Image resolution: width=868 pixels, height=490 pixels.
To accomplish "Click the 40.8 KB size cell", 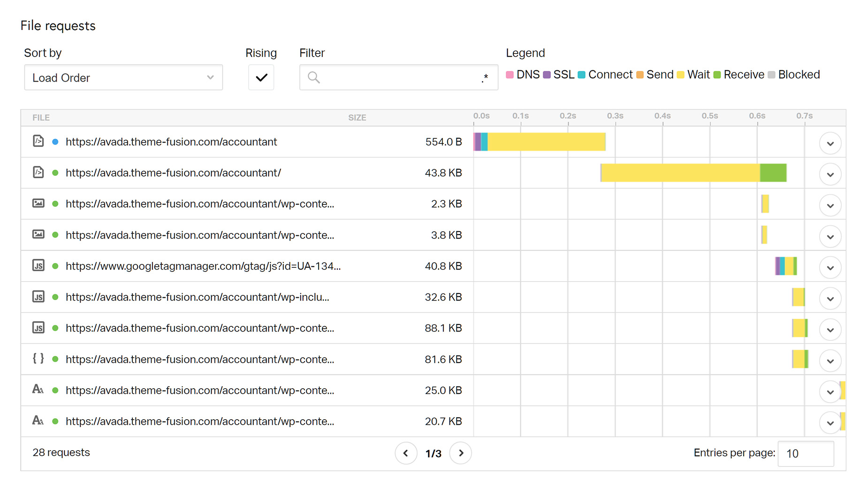I will pyautogui.click(x=443, y=266).
